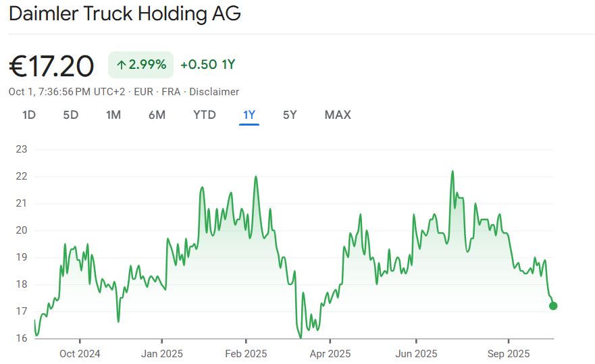Click the 22 price axis label
Viewport: 595px width, 364px height.
22,176
